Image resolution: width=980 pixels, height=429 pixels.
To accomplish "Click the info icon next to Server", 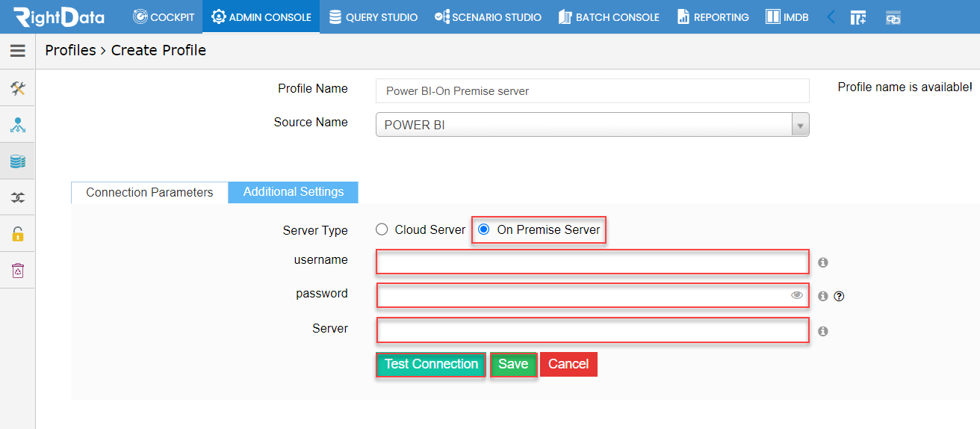I will tap(823, 330).
